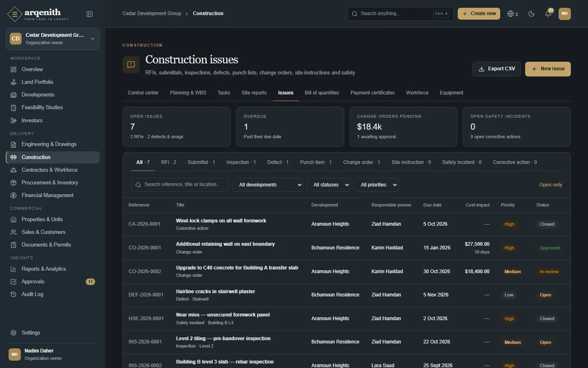The width and height of the screenshot is (588, 368).
Task: Switch to Bill of quantities tab
Action: pos(322,93)
